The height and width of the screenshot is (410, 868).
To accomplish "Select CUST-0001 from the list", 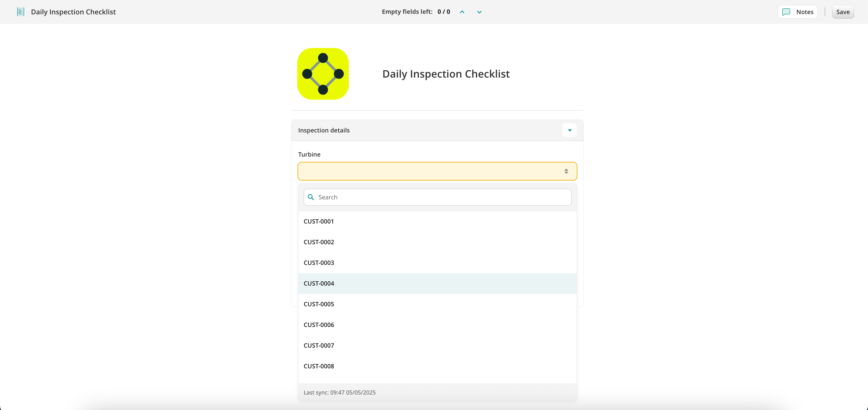I will (x=318, y=221).
